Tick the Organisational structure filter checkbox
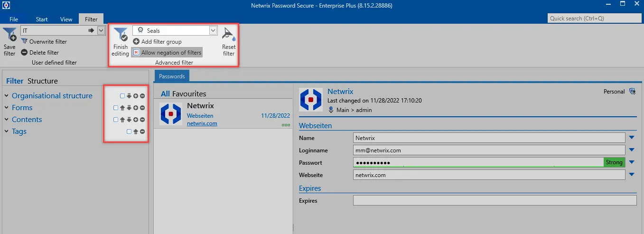This screenshot has height=234, width=644. (x=122, y=96)
